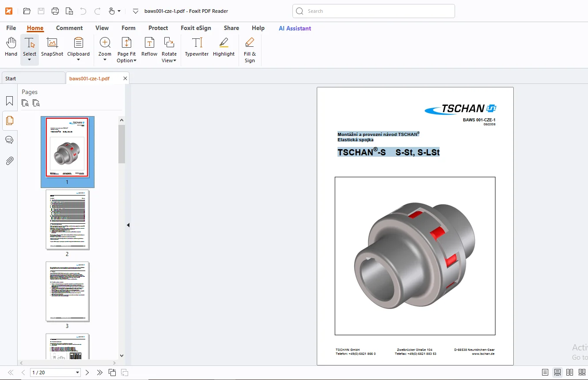Click the next view button in the status bar
The image size is (588, 380).
125,372
